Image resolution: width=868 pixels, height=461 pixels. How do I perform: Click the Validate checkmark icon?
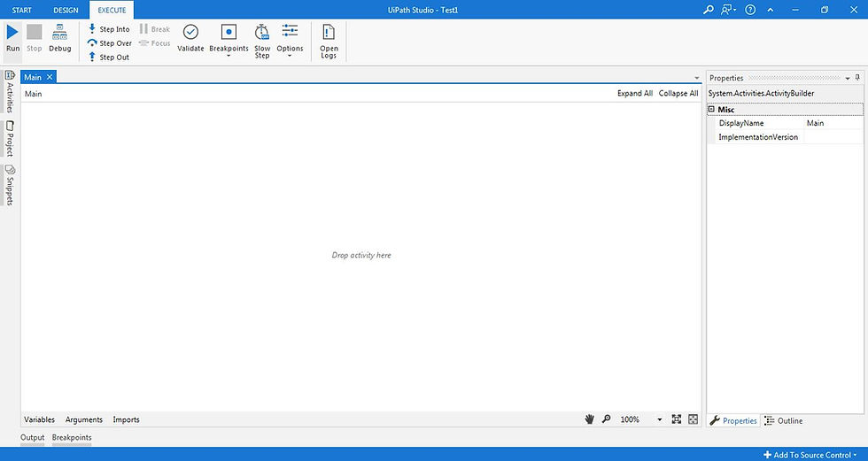pos(190,32)
